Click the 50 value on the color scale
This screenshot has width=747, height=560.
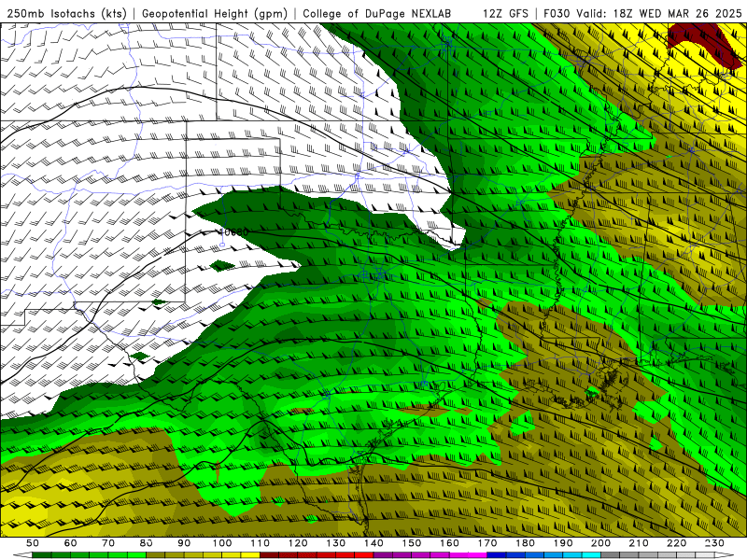33,543
